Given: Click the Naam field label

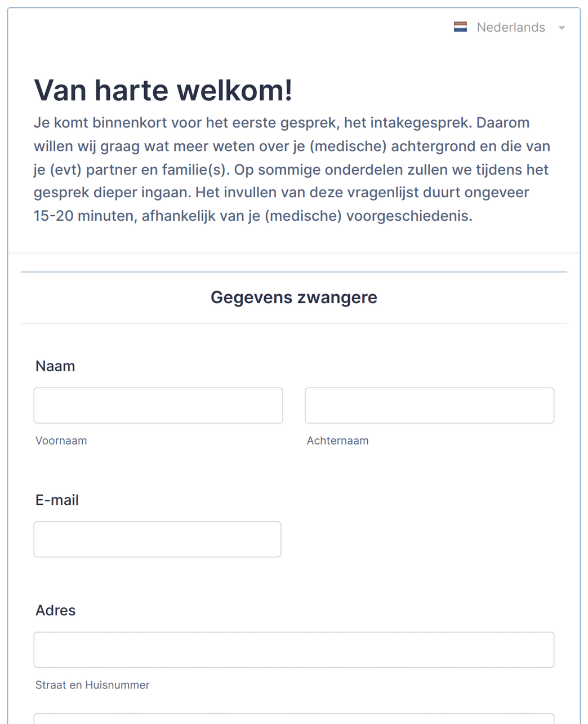Looking at the screenshot, I should tap(55, 366).
